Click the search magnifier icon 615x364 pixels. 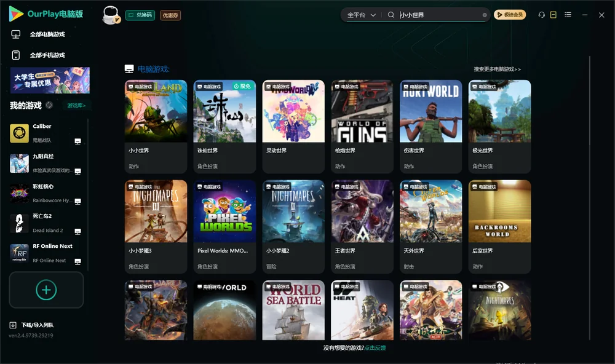tap(391, 15)
